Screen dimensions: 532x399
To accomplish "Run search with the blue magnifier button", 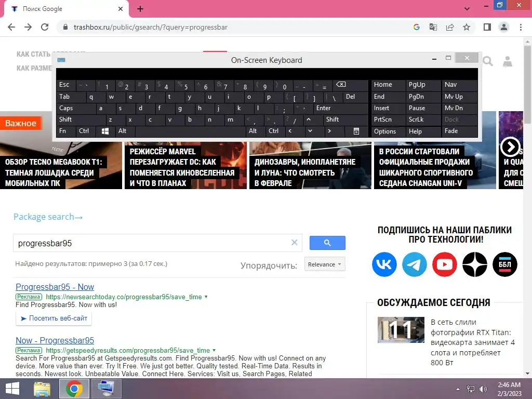I will click(x=327, y=243).
